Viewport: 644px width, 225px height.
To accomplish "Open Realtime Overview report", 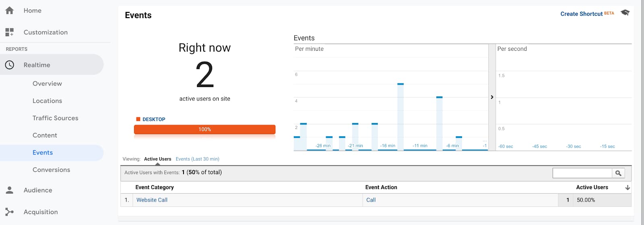I will pos(47,83).
